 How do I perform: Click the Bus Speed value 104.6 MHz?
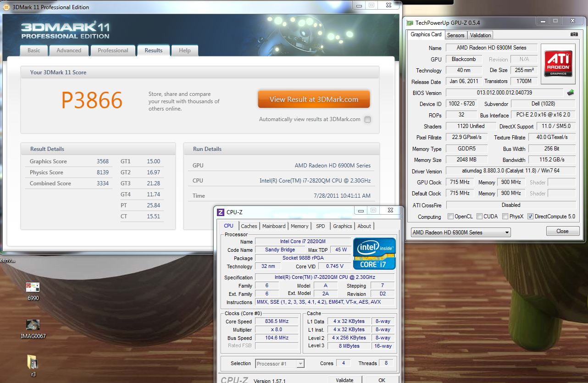point(277,338)
